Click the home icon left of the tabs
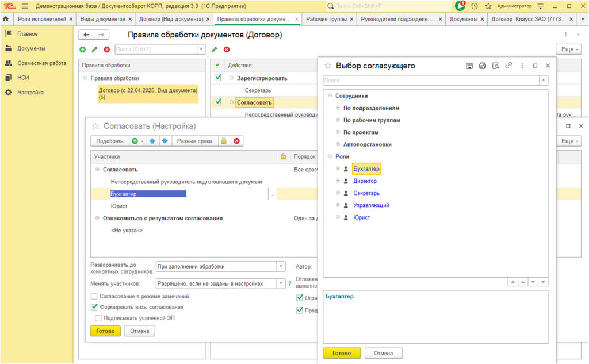The image size is (589, 364). [5, 19]
